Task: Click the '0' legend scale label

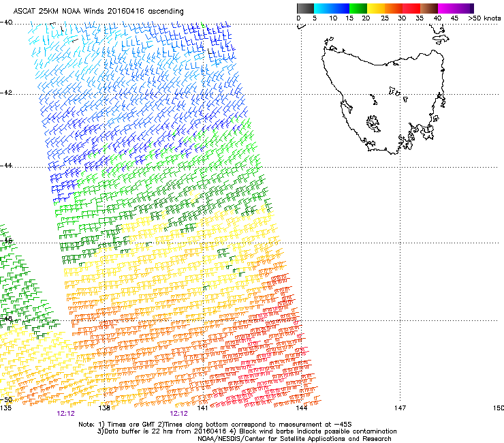Action: point(298,18)
